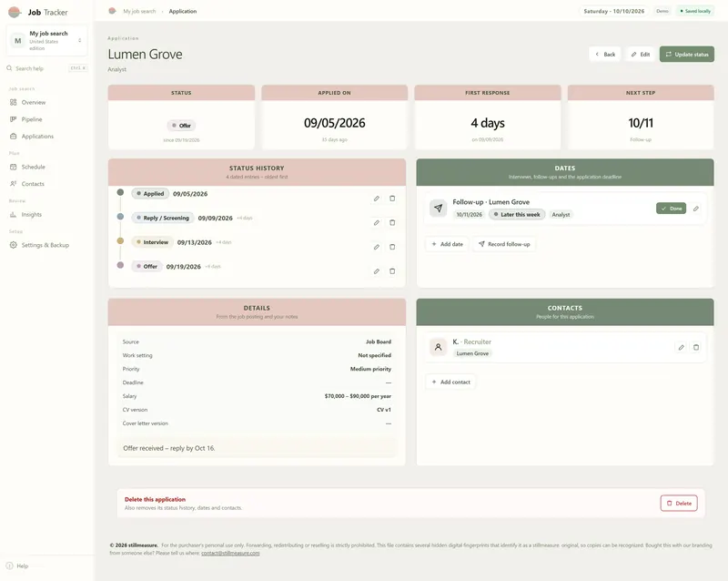
Task: Open Applications in the sidebar
Action: (37, 137)
